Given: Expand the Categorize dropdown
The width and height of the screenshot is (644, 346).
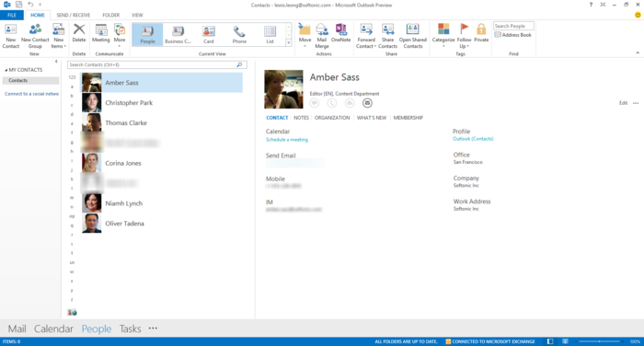Looking at the screenshot, I should point(443,36).
